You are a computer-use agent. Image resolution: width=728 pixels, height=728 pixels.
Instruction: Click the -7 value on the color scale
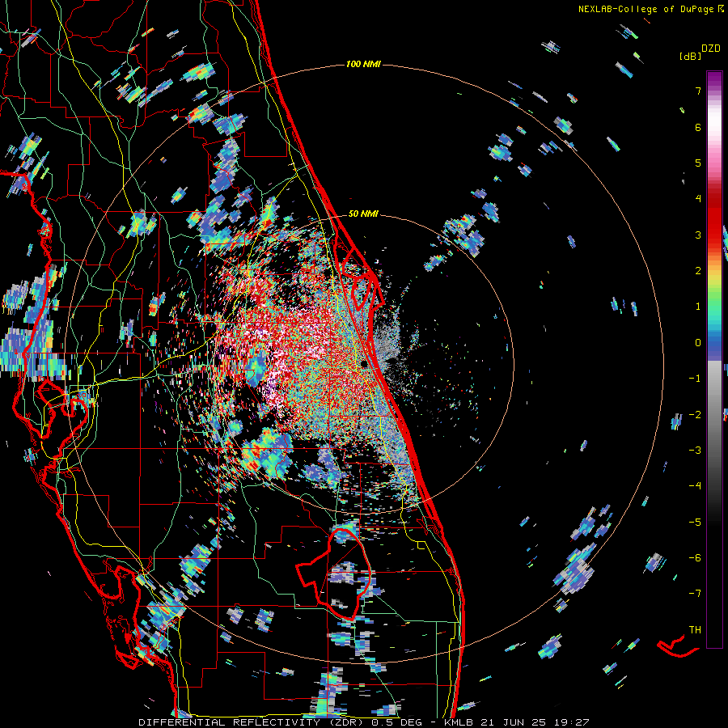695,594
